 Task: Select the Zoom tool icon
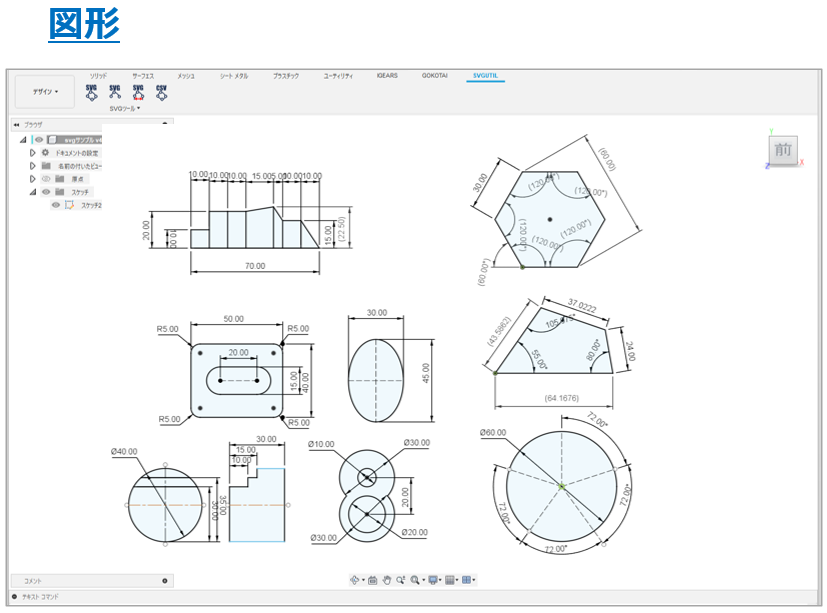[x=401, y=580]
